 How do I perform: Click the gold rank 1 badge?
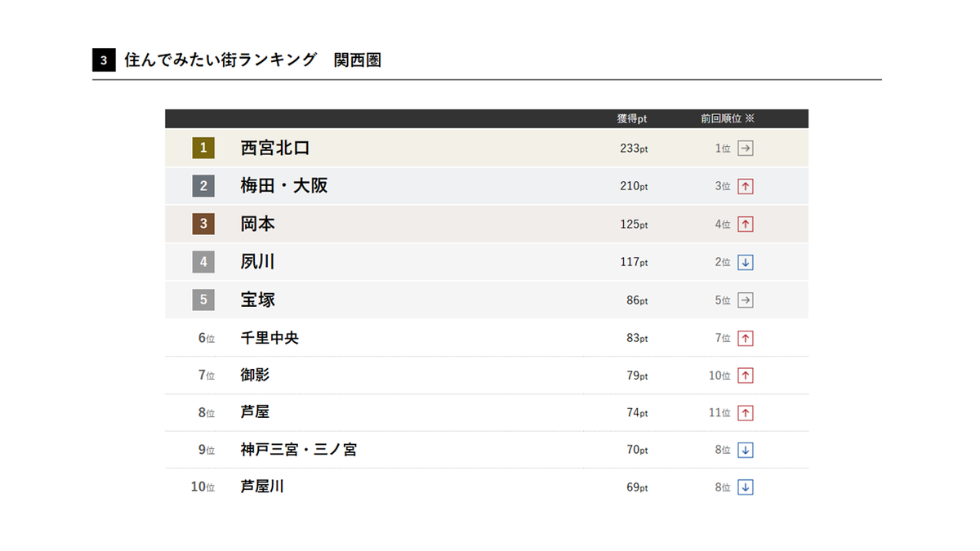tap(203, 148)
